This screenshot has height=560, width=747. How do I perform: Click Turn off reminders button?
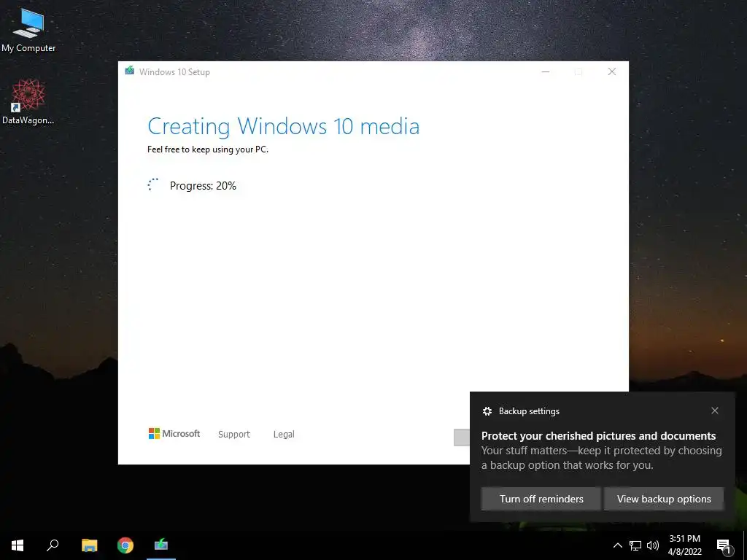tap(541, 499)
